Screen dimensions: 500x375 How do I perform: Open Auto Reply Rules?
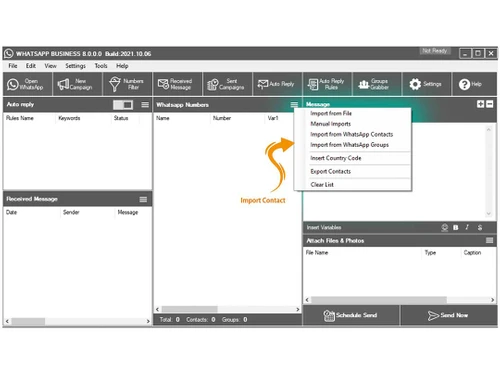[327, 84]
